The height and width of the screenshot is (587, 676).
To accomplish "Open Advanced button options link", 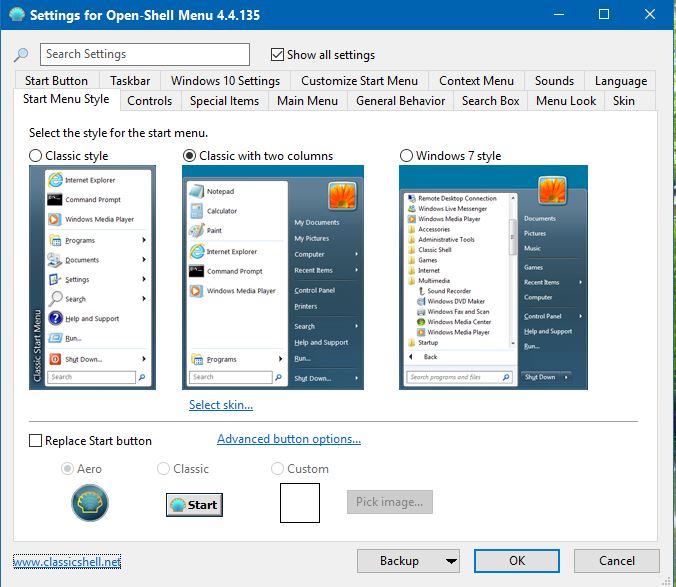I will (288, 439).
